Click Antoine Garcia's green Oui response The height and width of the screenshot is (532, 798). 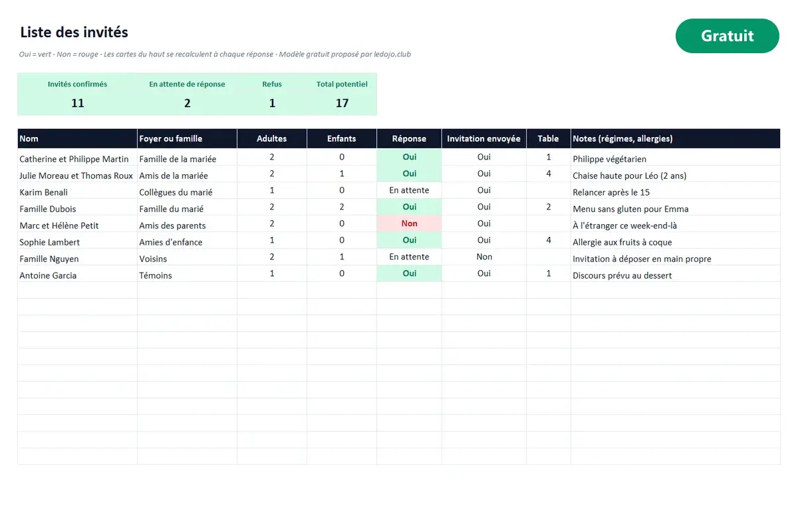click(x=409, y=273)
